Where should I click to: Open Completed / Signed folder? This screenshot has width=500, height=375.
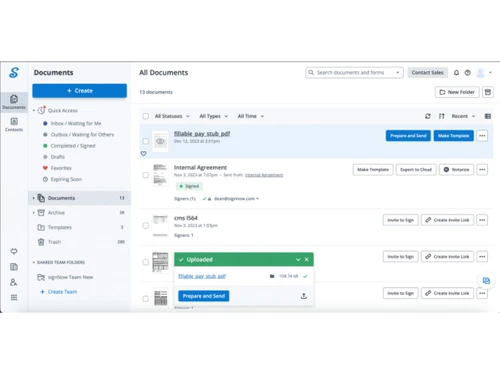pyautogui.click(x=73, y=146)
